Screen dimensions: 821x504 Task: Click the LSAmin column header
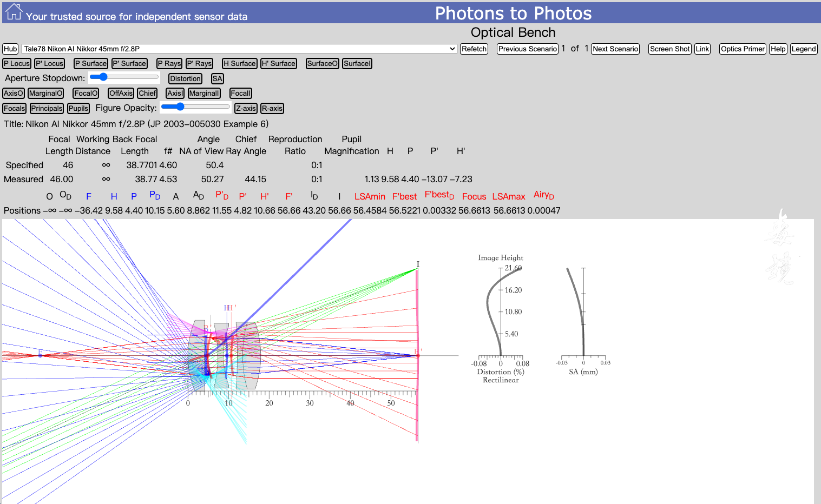point(370,196)
